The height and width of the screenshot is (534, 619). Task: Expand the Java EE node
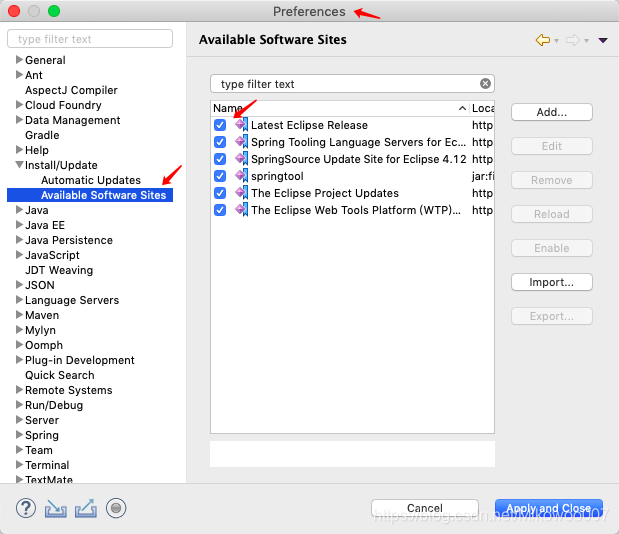click(x=19, y=225)
